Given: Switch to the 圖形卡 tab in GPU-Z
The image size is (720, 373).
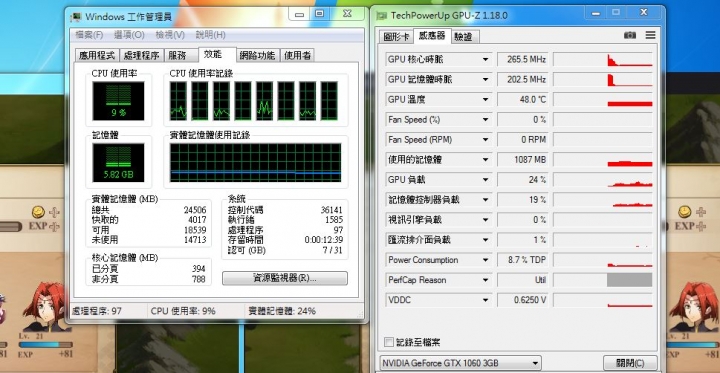Looking at the screenshot, I should pos(395,37).
